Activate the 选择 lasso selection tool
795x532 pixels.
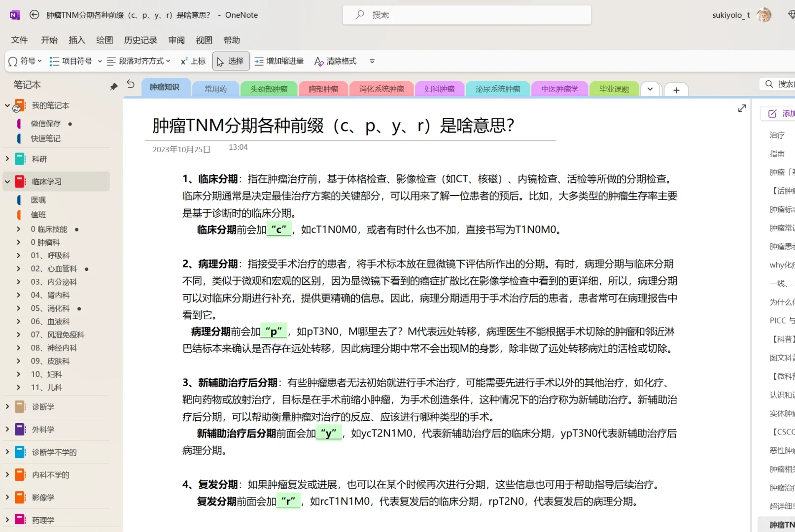(230, 61)
